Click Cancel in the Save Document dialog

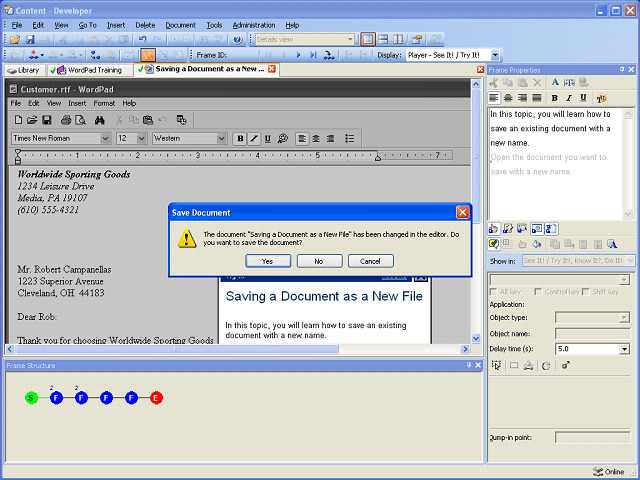(x=371, y=261)
